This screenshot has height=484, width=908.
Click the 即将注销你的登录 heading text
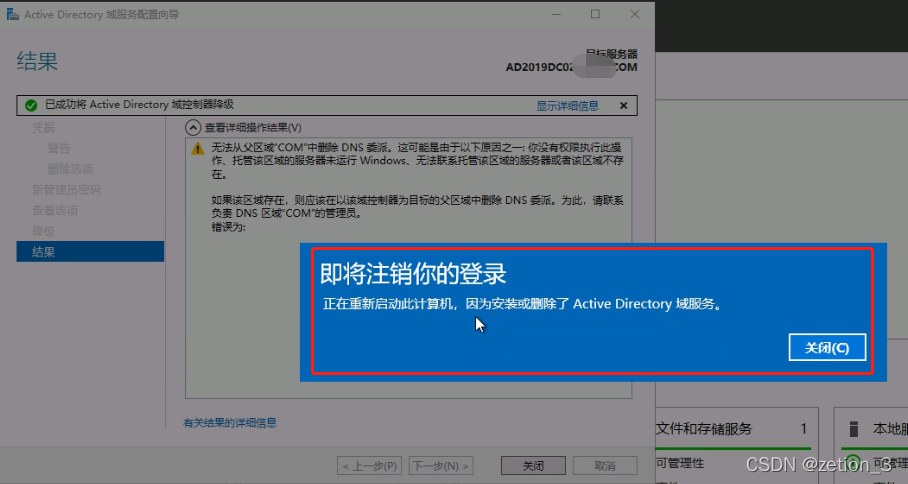pos(413,274)
